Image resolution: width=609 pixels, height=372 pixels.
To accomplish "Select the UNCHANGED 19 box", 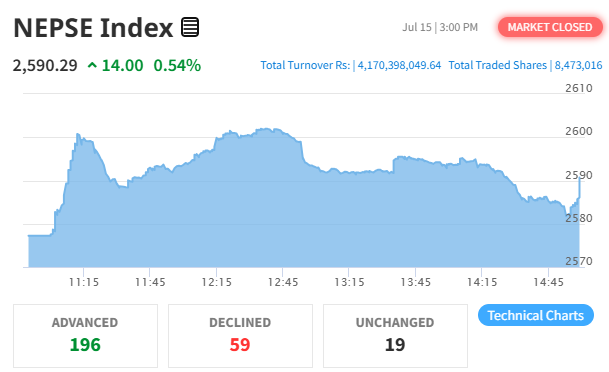I will pyautogui.click(x=395, y=336).
